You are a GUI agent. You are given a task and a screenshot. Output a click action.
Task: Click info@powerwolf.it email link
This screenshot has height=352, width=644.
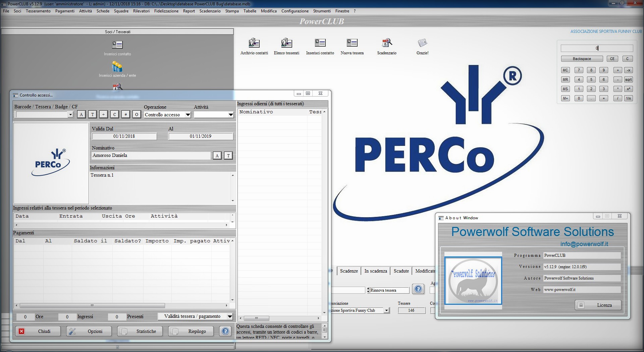[x=584, y=244]
